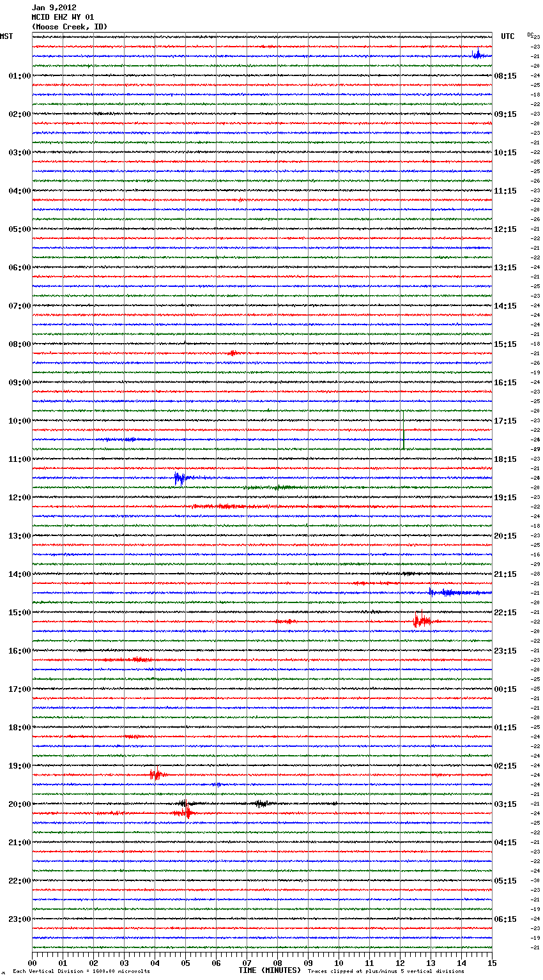This screenshot has width=543, height=980.
Task: Pick the 06:15 UTC time label
Action: pos(505,919)
